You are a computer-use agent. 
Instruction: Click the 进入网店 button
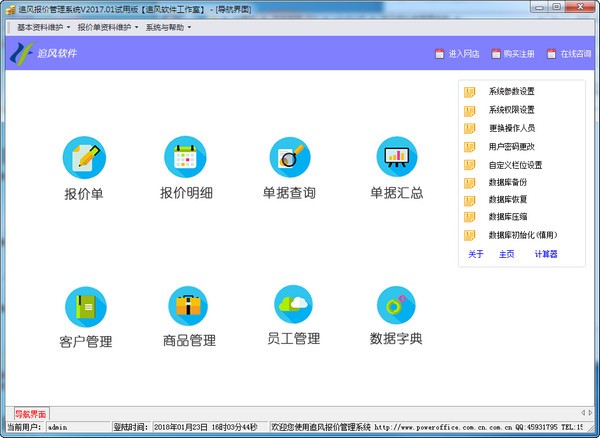coord(456,54)
